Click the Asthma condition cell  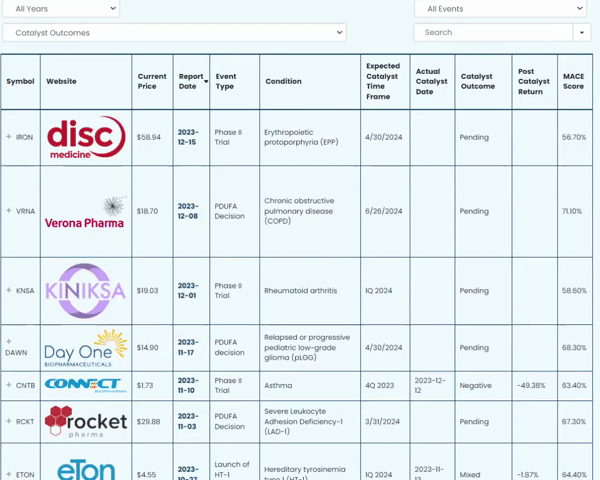(278, 385)
